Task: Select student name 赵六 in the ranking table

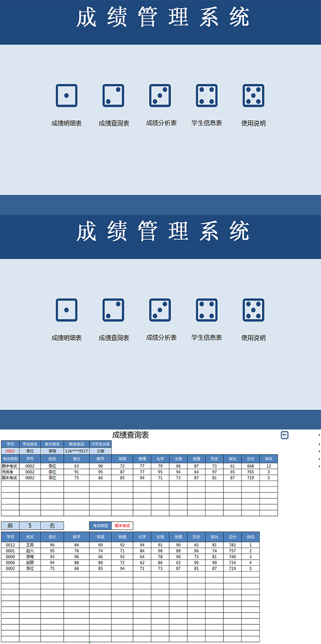Action: click(30, 551)
